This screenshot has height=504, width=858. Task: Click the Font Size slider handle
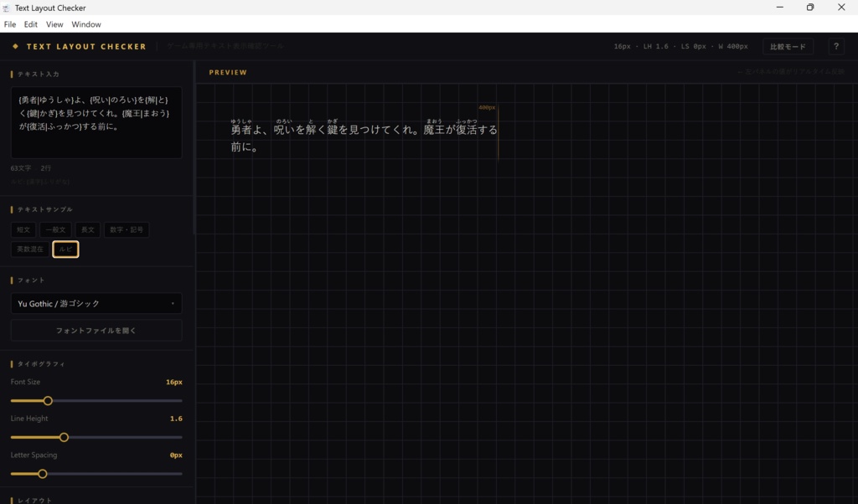pyautogui.click(x=48, y=401)
